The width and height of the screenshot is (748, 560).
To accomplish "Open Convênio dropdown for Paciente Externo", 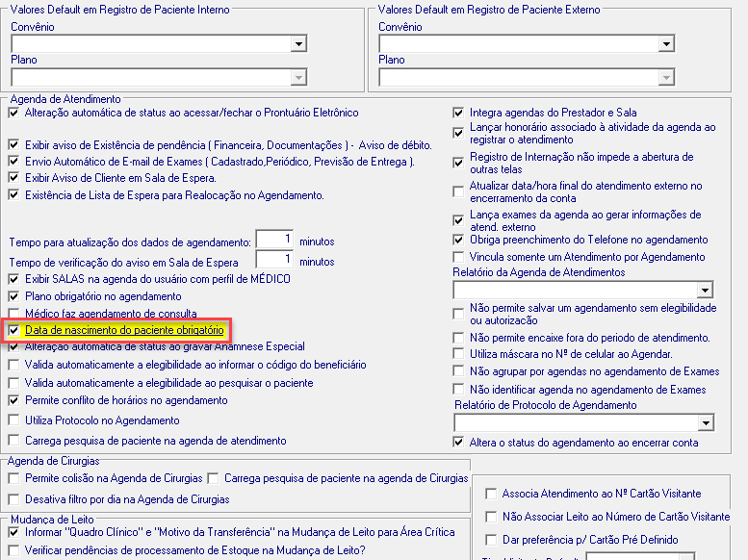I will (666, 44).
